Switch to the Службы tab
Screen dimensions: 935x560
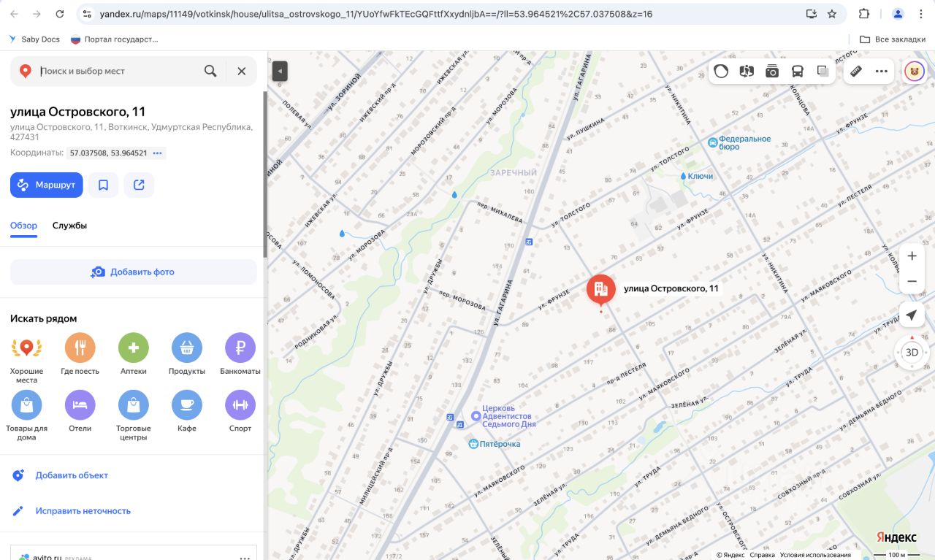69,226
